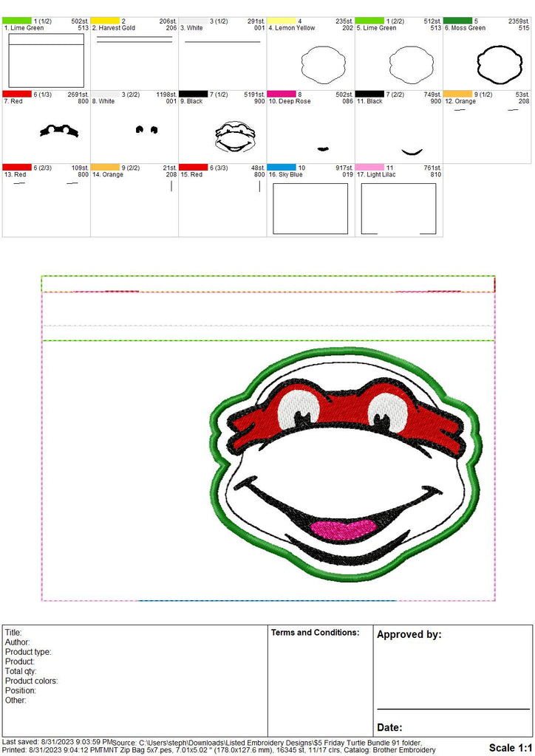Select the Deep Rose tongue thumbnail
Screen dimensions: 535x756
323,148
